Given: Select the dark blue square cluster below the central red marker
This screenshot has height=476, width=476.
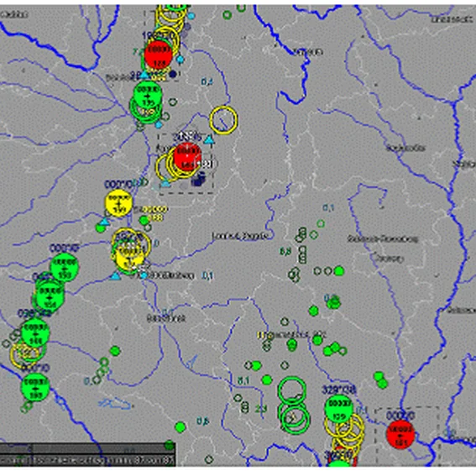Looking at the screenshot, I should [198, 179].
